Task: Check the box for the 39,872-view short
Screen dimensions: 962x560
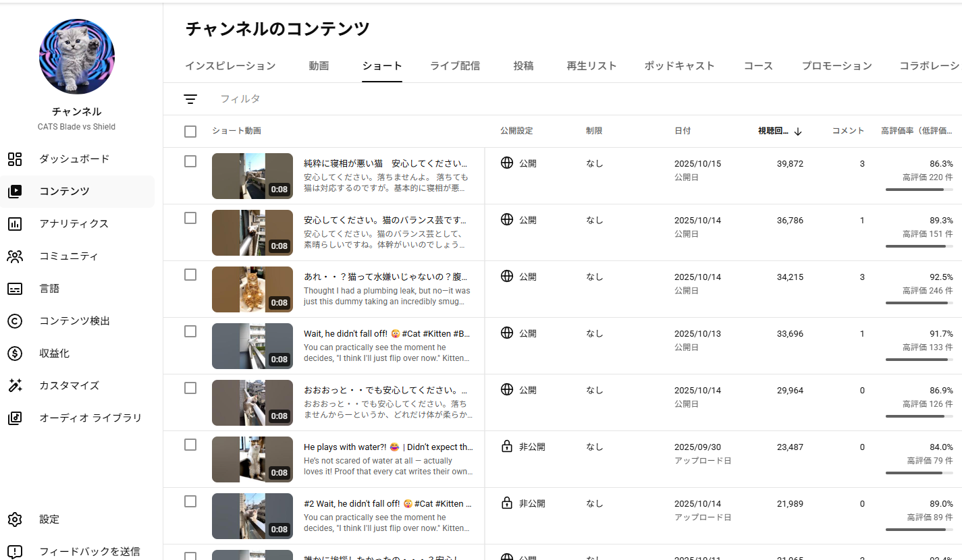Action: pyautogui.click(x=190, y=161)
